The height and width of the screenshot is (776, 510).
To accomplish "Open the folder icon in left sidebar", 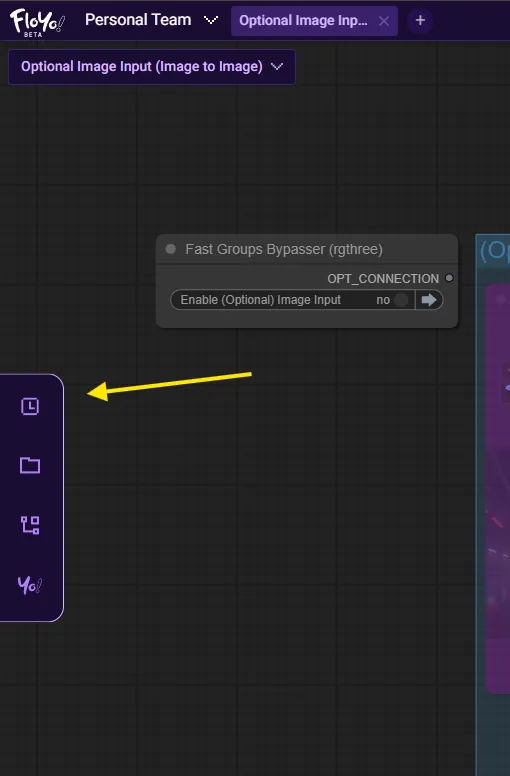I will tap(30, 465).
